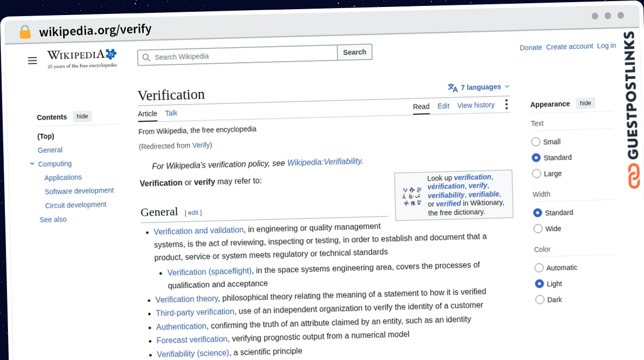This screenshot has width=644, height=360.
Task: Open the Read tab
Action: 421,106
